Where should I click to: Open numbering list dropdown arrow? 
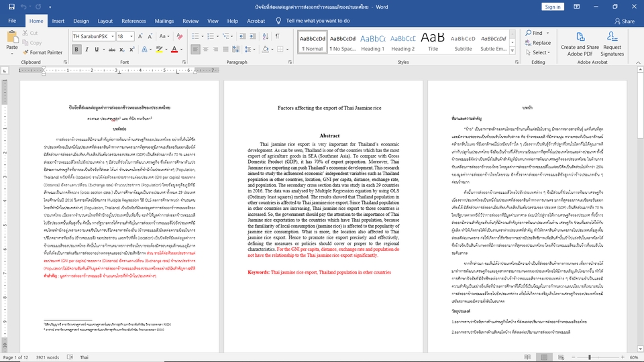click(217, 36)
